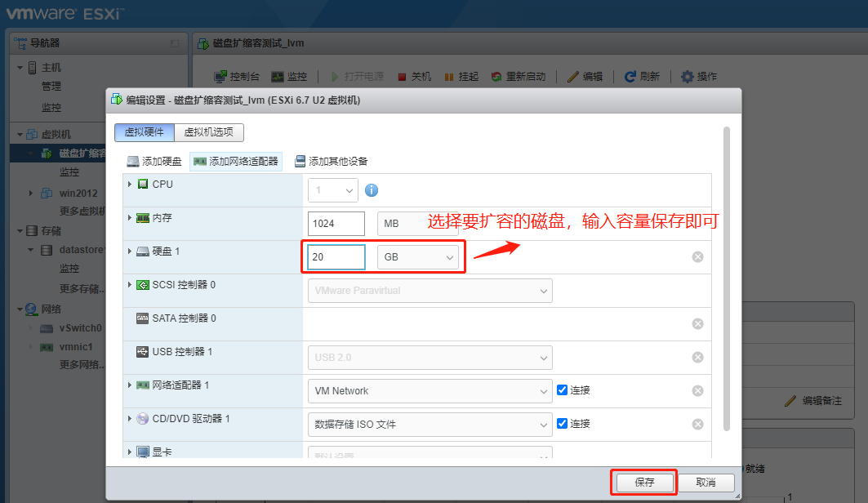Click the Shut down (关机) toolbar button
The width and height of the screenshot is (868, 503).
[x=414, y=77]
